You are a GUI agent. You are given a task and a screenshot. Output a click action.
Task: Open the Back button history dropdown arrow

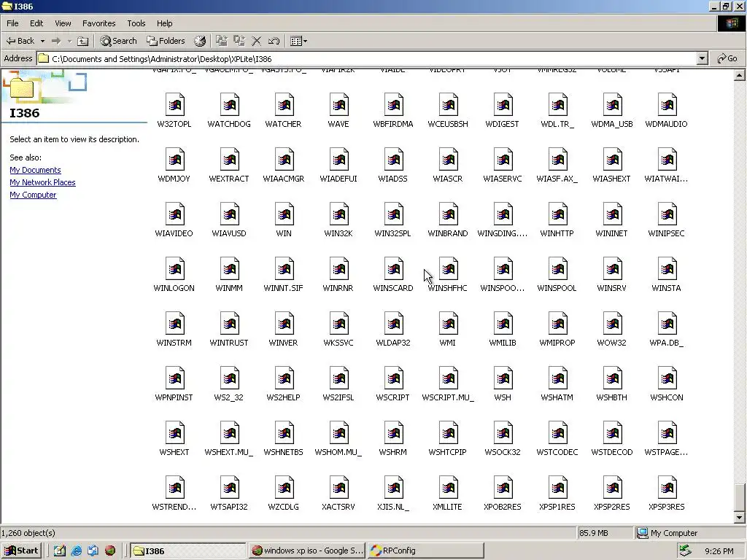pos(42,41)
